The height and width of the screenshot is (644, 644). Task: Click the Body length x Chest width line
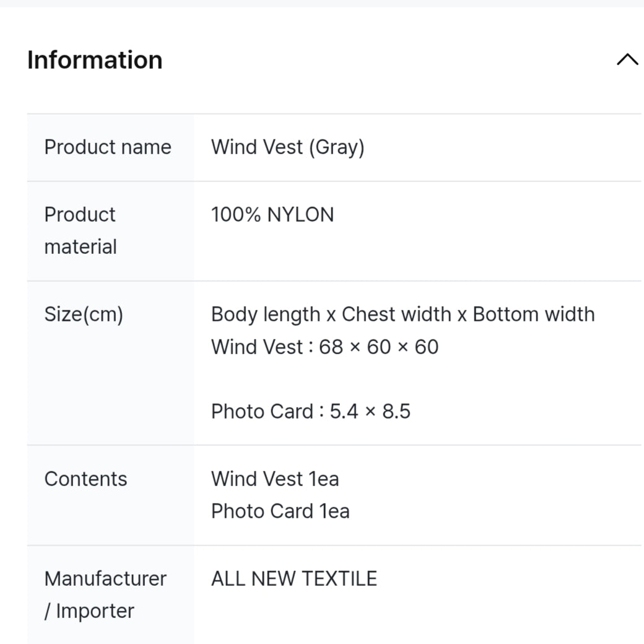pyautogui.click(x=403, y=314)
